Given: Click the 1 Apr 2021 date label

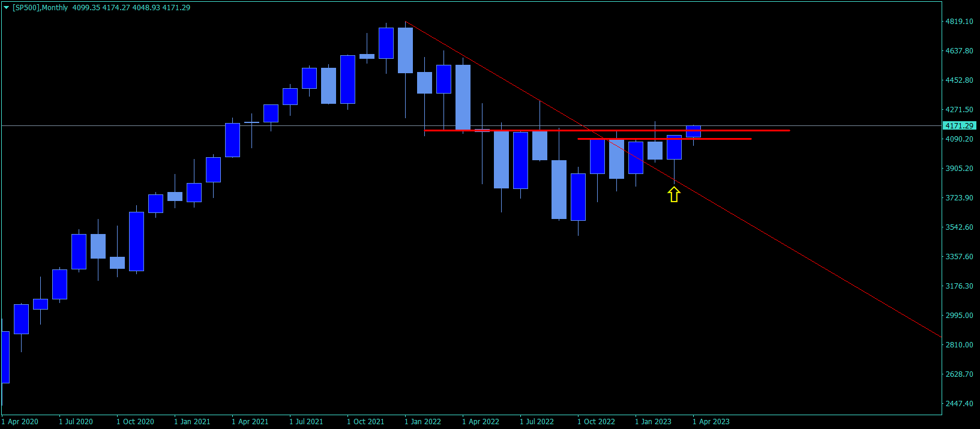Looking at the screenshot, I should click(x=250, y=422).
